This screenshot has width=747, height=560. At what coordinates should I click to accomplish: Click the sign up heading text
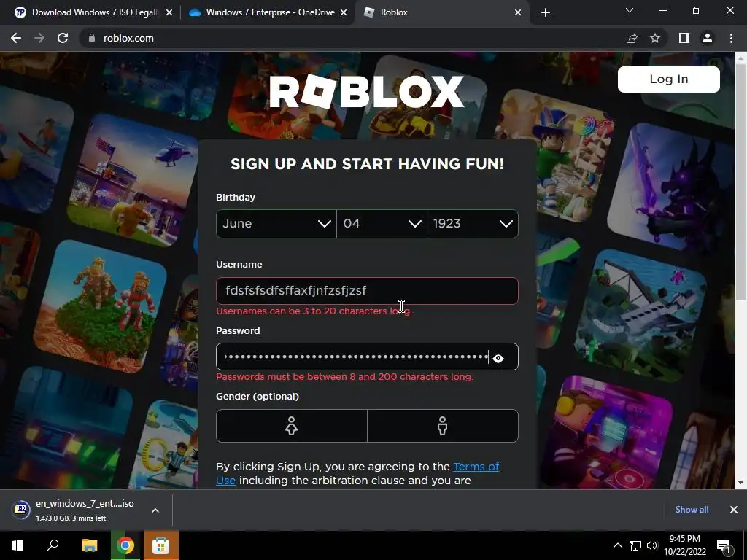(x=367, y=164)
